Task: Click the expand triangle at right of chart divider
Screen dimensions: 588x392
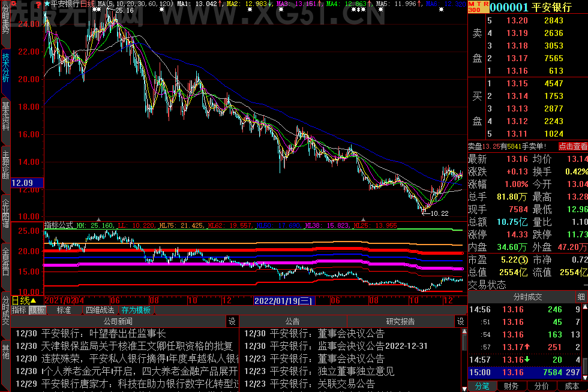Action: [x=363, y=219]
